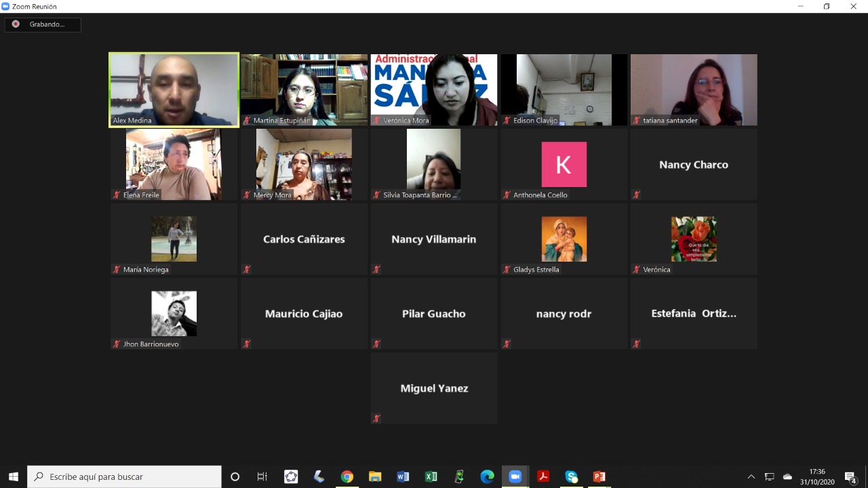Select the nancy rodr participant tile

point(564,313)
